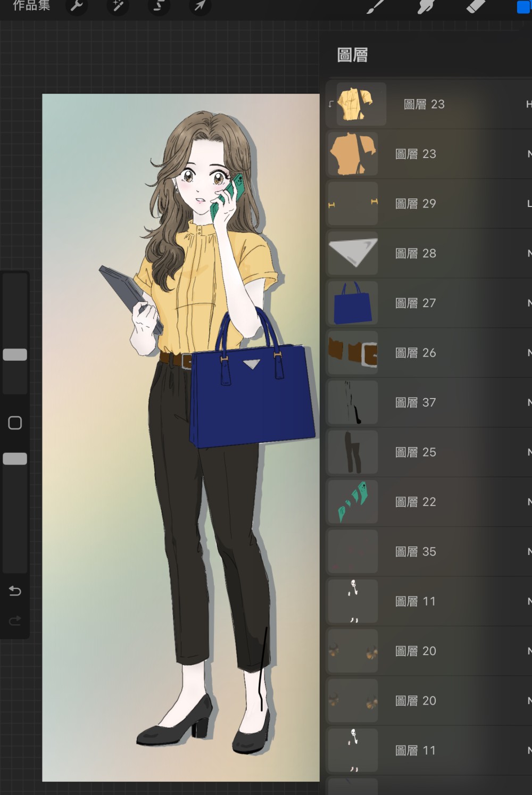Tap 圖層 26 brown belt thumbnail
532x795 pixels.
pyautogui.click(x=352, y=353)
